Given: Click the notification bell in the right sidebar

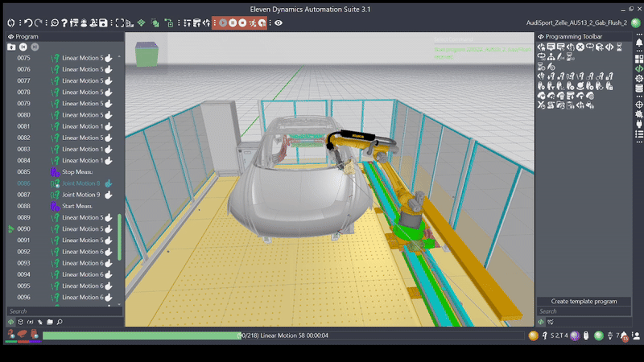Looking at the screenshot, I should [x=639, y=43].
